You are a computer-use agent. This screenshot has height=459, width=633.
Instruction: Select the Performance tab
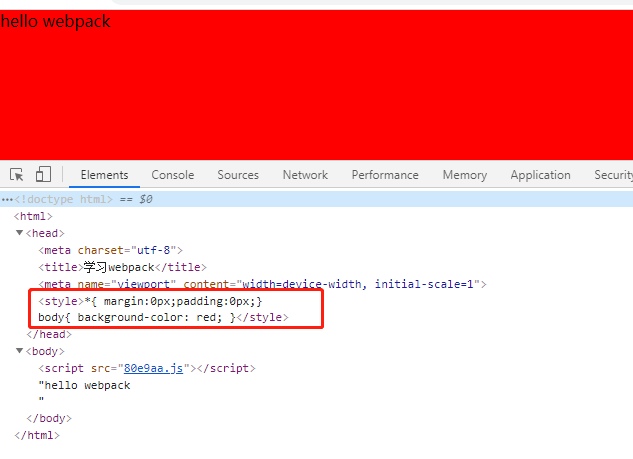pos(385,175)
